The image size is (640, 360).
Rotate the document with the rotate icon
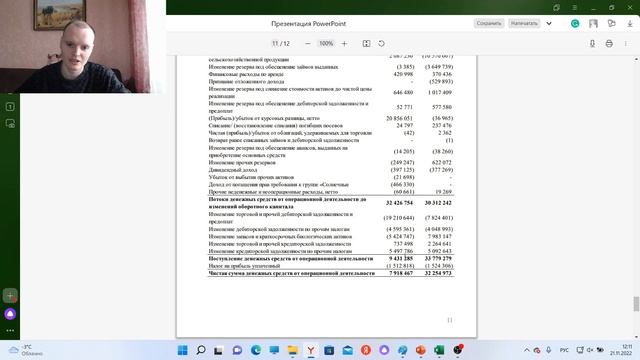tap(381, 44)
